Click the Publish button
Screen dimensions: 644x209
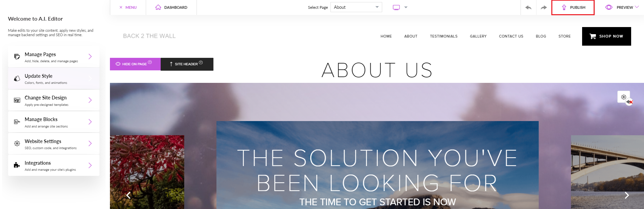(x=573, y=7)
